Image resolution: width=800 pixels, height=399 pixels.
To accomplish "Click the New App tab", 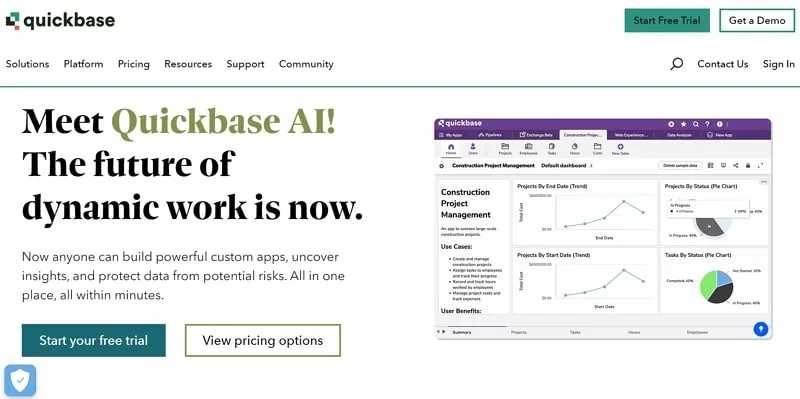I will click(x=719, y=135).
